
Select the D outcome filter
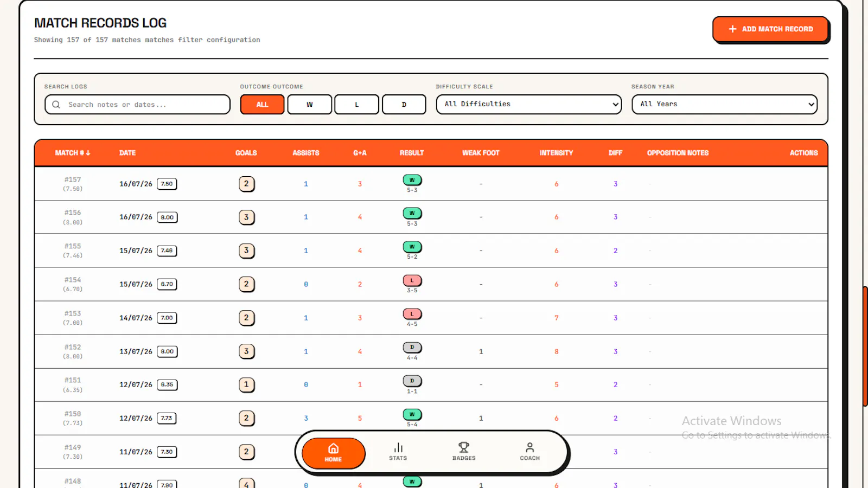(x=404, y=105)
